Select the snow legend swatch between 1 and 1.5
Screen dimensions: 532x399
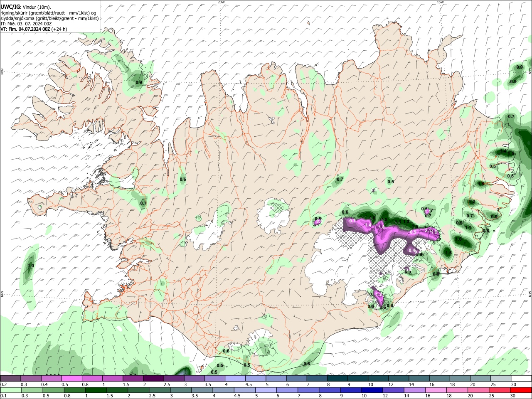[113, 379]
